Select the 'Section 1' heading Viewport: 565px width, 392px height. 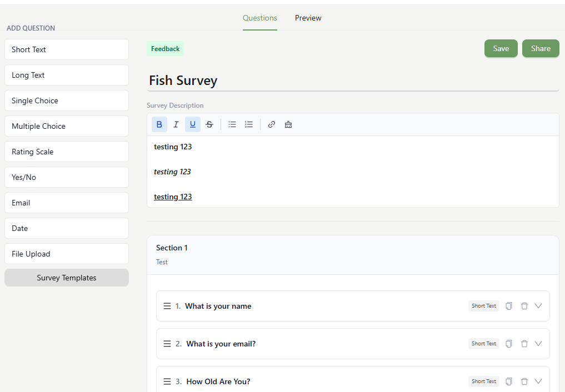[x=172, y=248]
